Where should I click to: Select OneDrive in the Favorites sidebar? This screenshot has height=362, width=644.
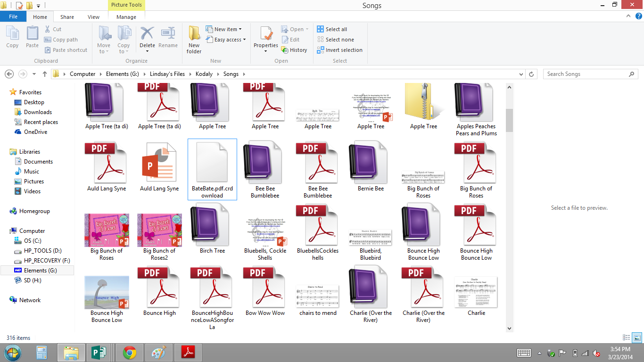coord(35,132)
